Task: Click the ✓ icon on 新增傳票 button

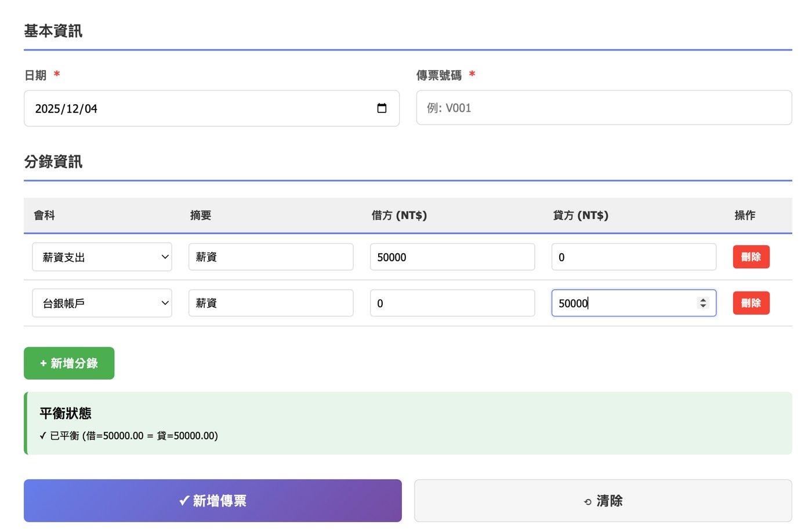Action: (x=184, y=500)
